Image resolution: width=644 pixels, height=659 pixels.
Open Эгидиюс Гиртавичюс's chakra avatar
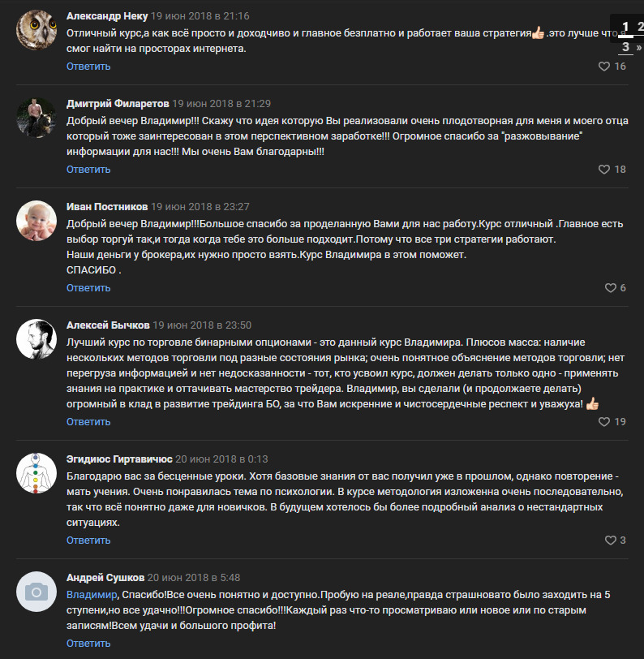pos(36,473)
